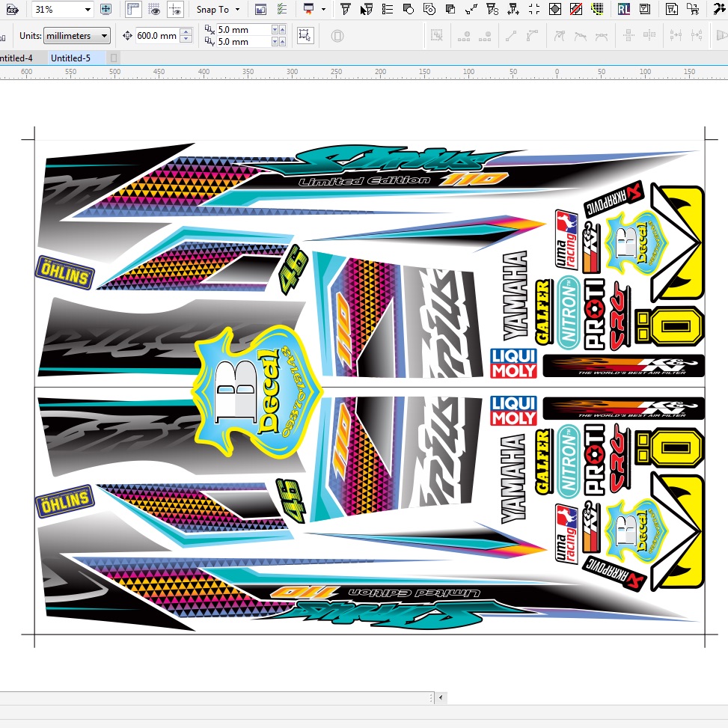Open the options checklist icon
The width and height of the screenshot is (728, 728).
(x=281, y=9)
